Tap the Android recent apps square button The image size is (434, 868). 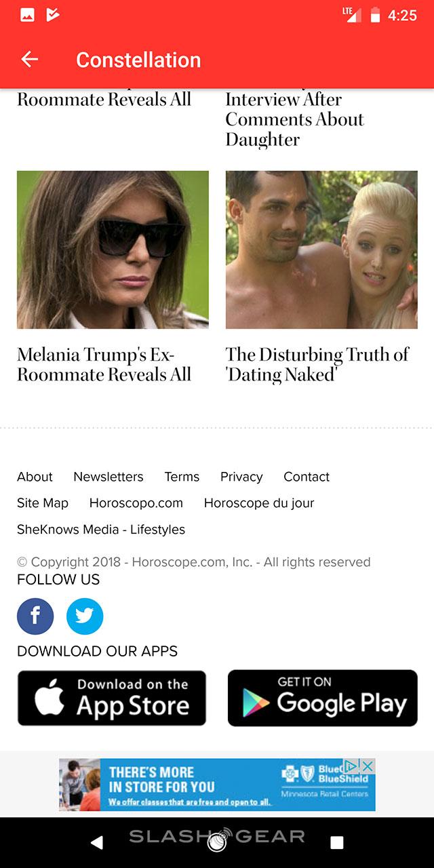pyautogui.click(x=336, y=842)
